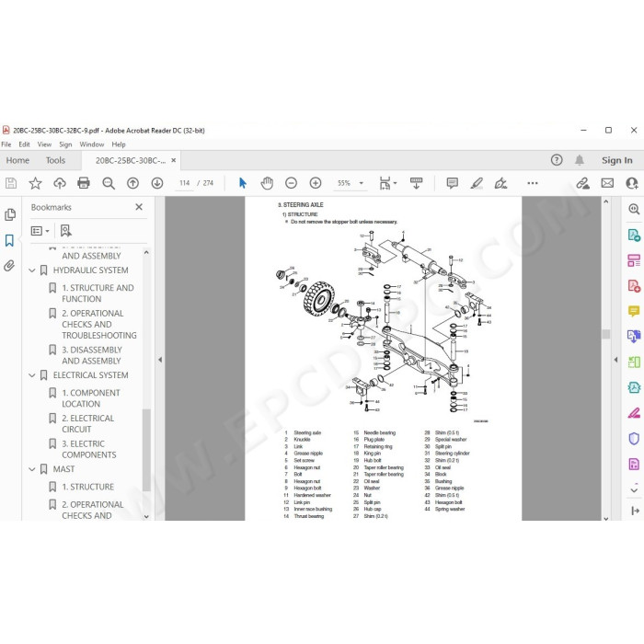Switch to the Tools tab
The height and width of the screenshot is (644, 644).
(x=55, y=160)
